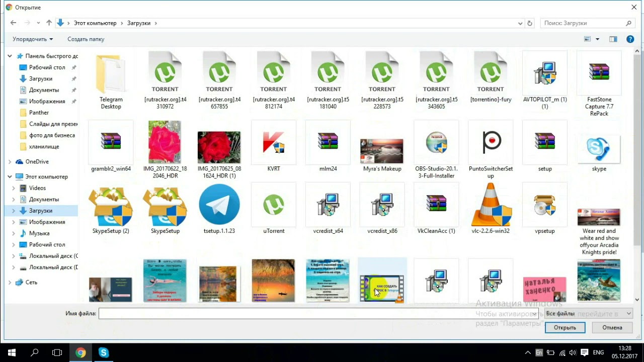644x362 pixels.
Task: Toggle the preview pane
Action: pyautogui.click(x=613, y=39)
